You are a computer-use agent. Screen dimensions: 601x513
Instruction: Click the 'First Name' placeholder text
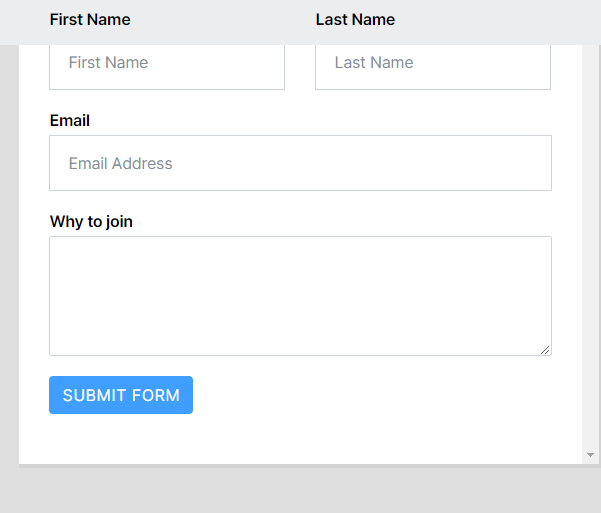point(108,63)
